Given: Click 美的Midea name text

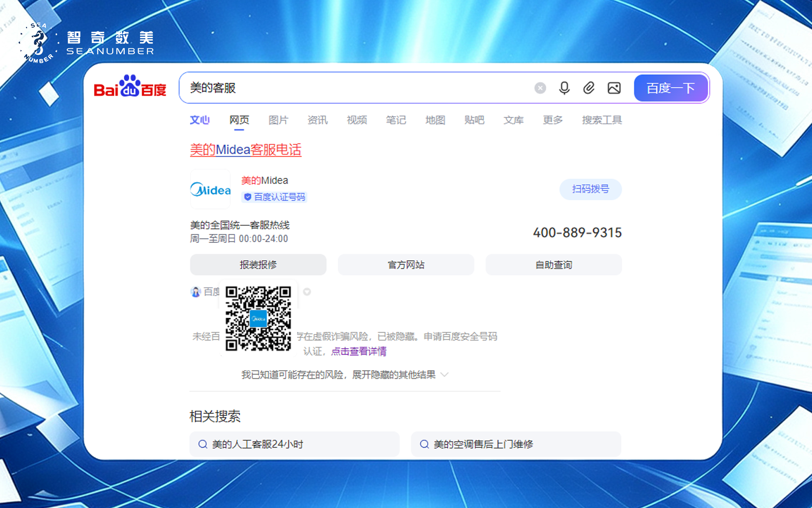Looking at the screenshot, I should click(x=264, y=180).
